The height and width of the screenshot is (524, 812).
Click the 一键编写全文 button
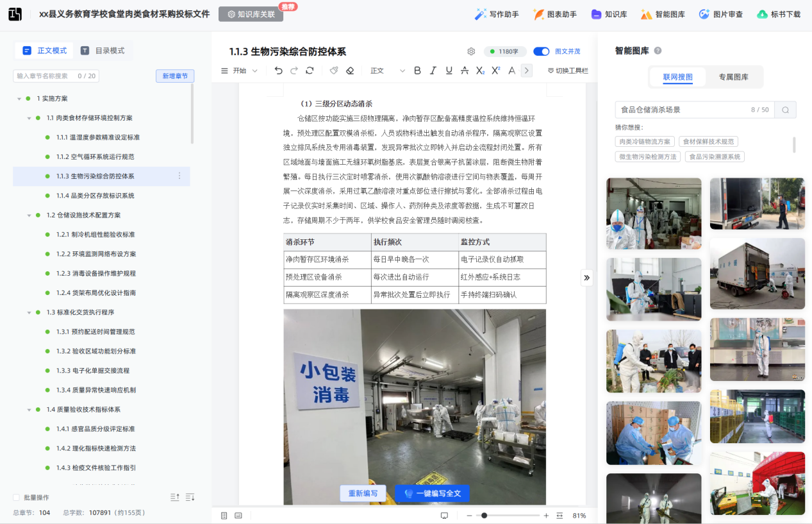tap(433, 493)
